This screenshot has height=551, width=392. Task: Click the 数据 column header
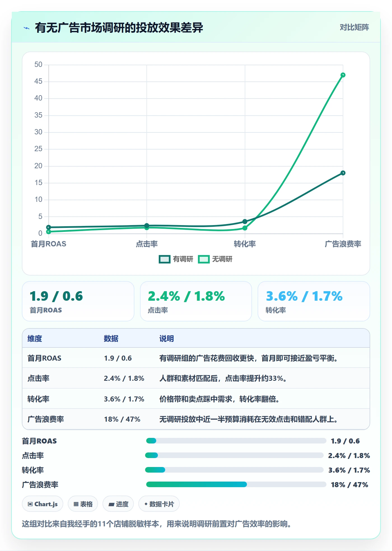click(x=111, y=338)
